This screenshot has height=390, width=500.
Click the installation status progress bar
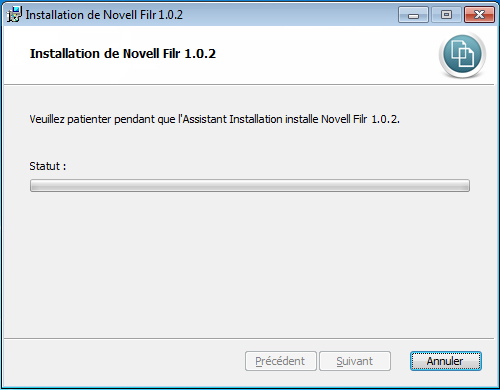click(x=250, y=186)
